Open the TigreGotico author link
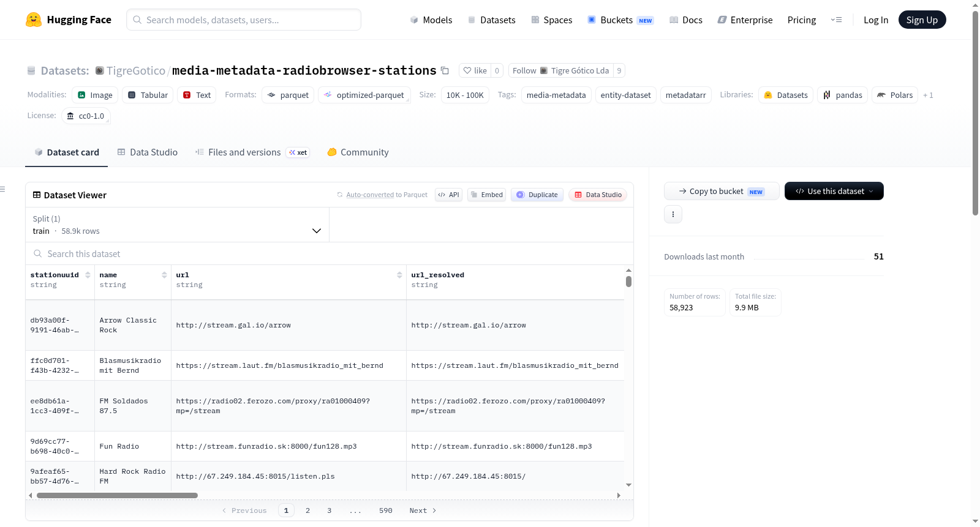Screen dimensions: 980x527 136,70
